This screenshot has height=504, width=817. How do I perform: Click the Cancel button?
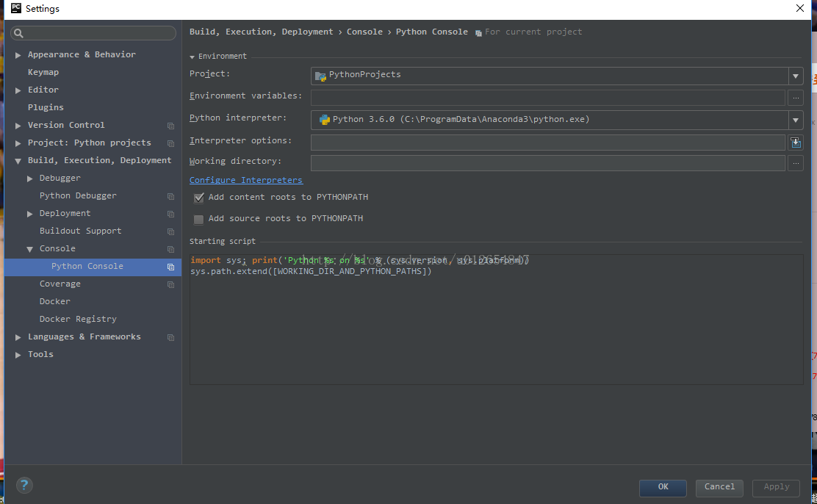pos(719,488)
